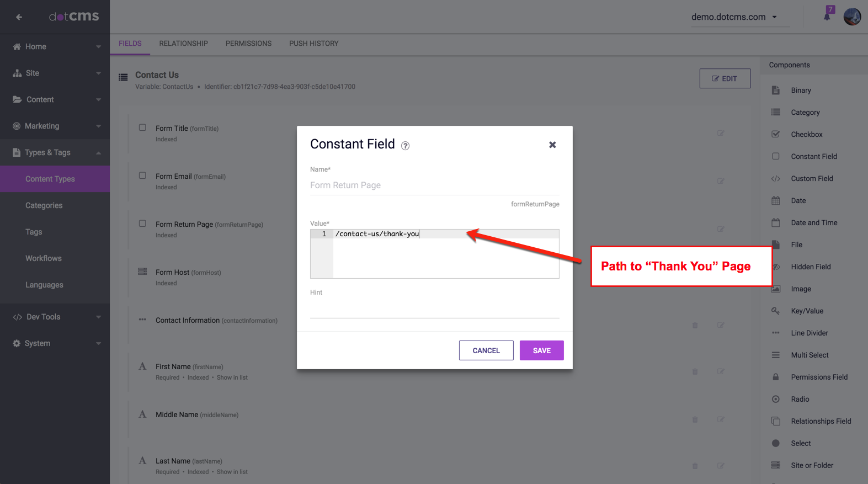This screenshot has width=868, height=484.
Task: Select the Date component calendar icon
Action: (x=775, y=201)
